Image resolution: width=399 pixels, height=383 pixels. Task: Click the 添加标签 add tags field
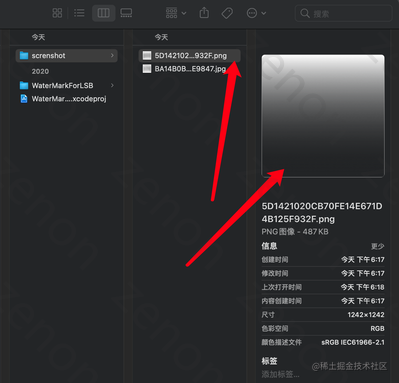click(x=280, y=374)
